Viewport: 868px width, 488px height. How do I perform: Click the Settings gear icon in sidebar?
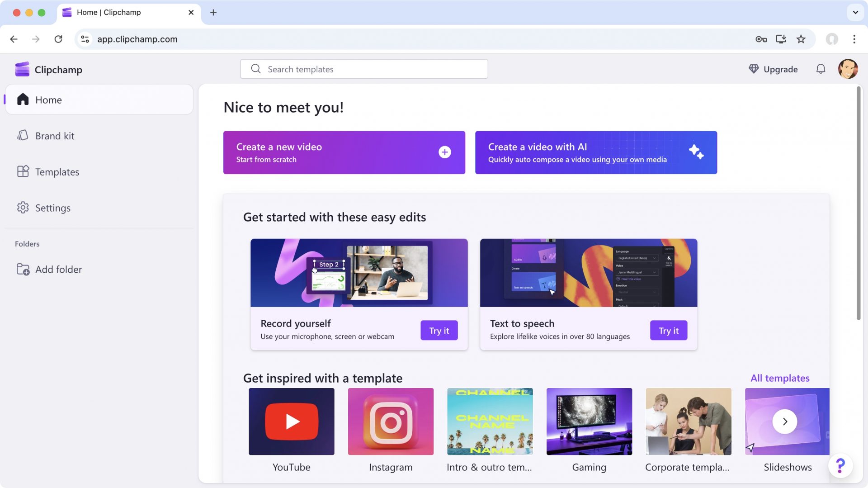(x=23, y=208)
